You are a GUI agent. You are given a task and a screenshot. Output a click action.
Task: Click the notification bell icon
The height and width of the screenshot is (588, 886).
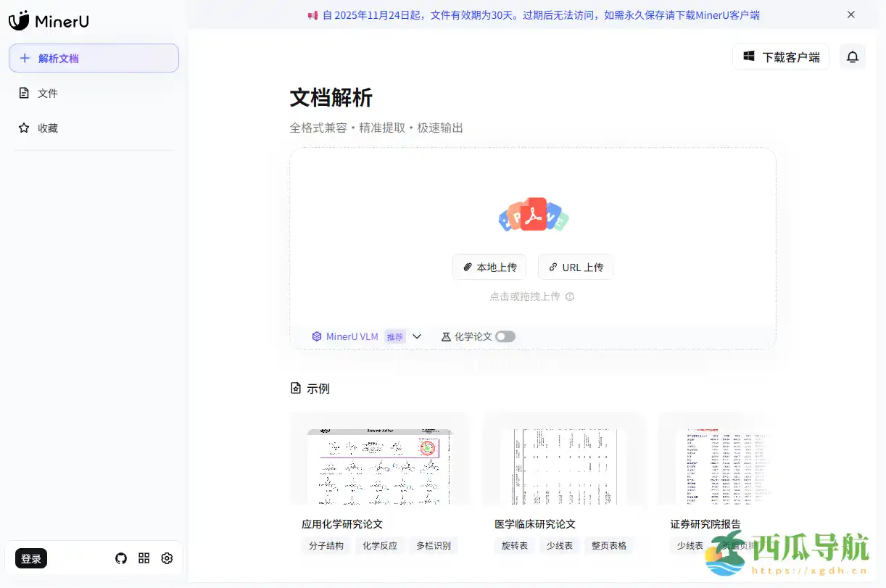point(853,57)
